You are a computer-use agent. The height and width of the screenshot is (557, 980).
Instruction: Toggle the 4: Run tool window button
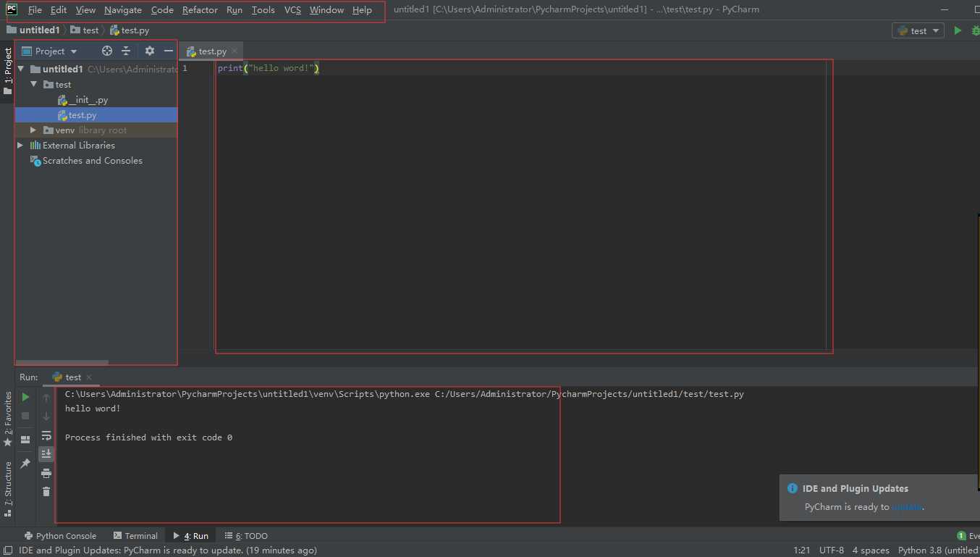[190, 536]
